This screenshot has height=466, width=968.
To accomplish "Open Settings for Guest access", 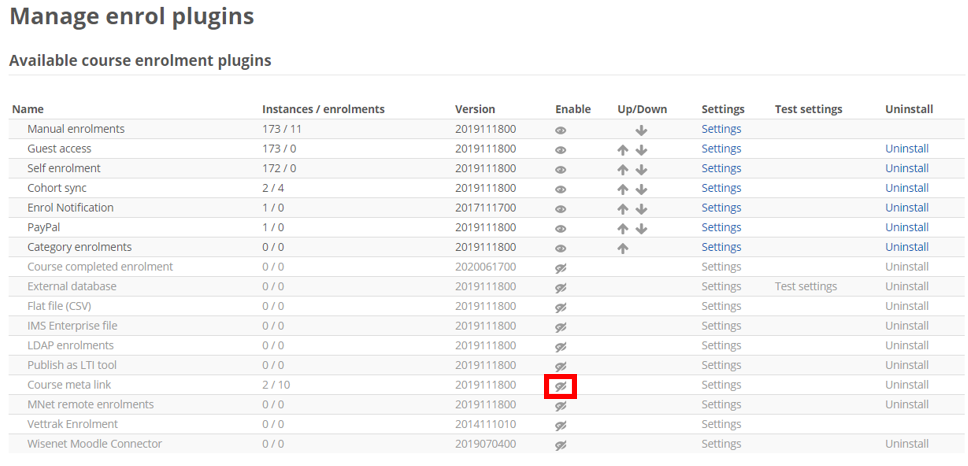I will tap(721, 149).
